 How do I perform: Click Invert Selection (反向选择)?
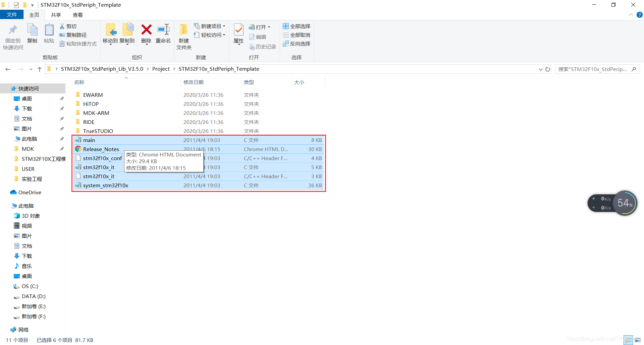pos(297,44)
